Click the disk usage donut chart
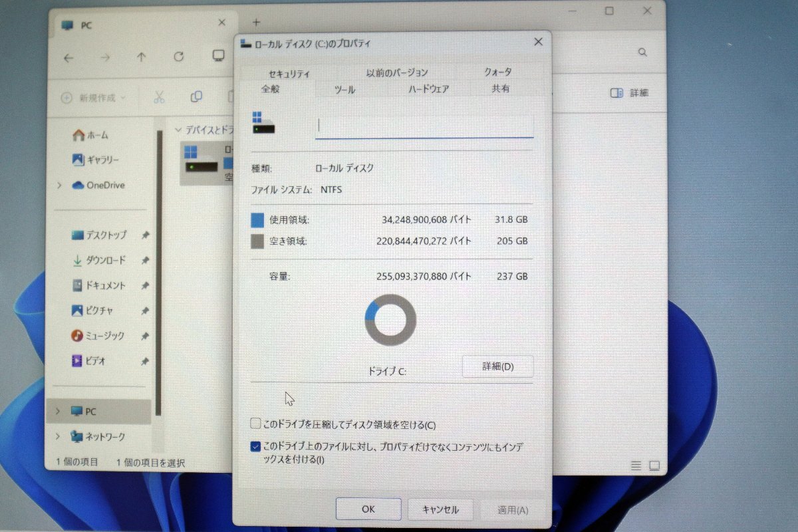Viewport: 798px width, 532px height. (x=390, y=320)
